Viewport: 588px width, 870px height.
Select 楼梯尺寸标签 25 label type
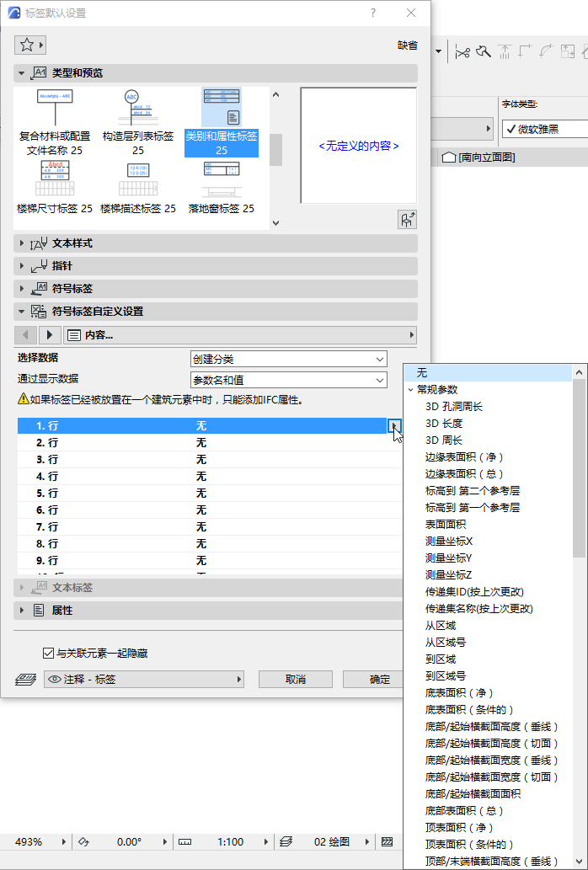click(x=55, y=188)
